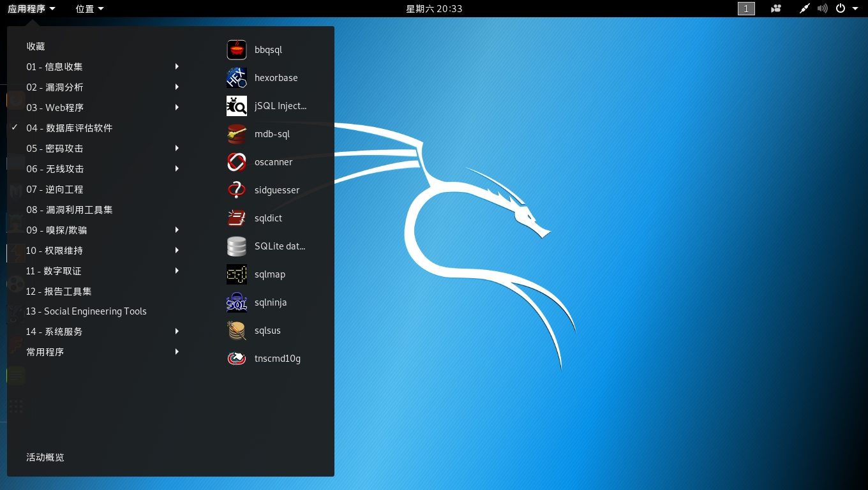Click the sqlmap text label
The image size is (868, 490).
pyautogui.click(x=269, y=274)
